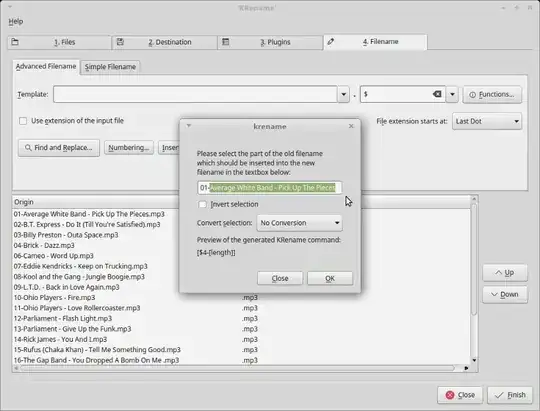Expand the Template history dropdown

coord(343,94)
